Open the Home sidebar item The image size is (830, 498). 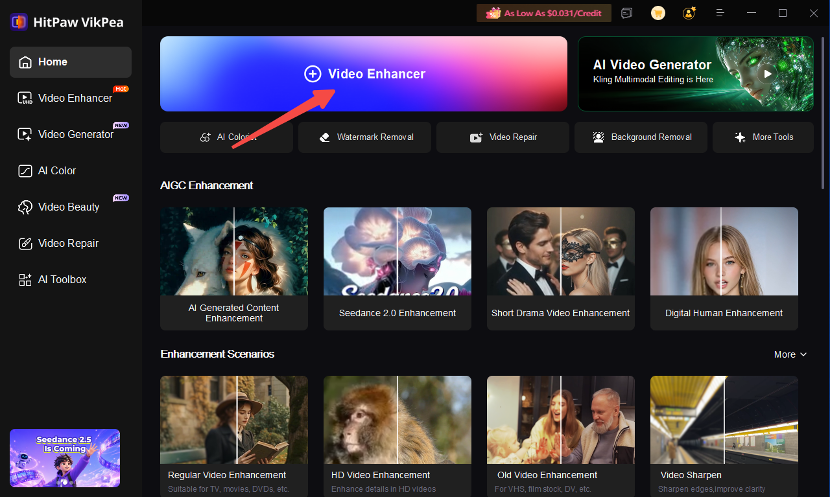pyautogui.click(x=70, y=62)
